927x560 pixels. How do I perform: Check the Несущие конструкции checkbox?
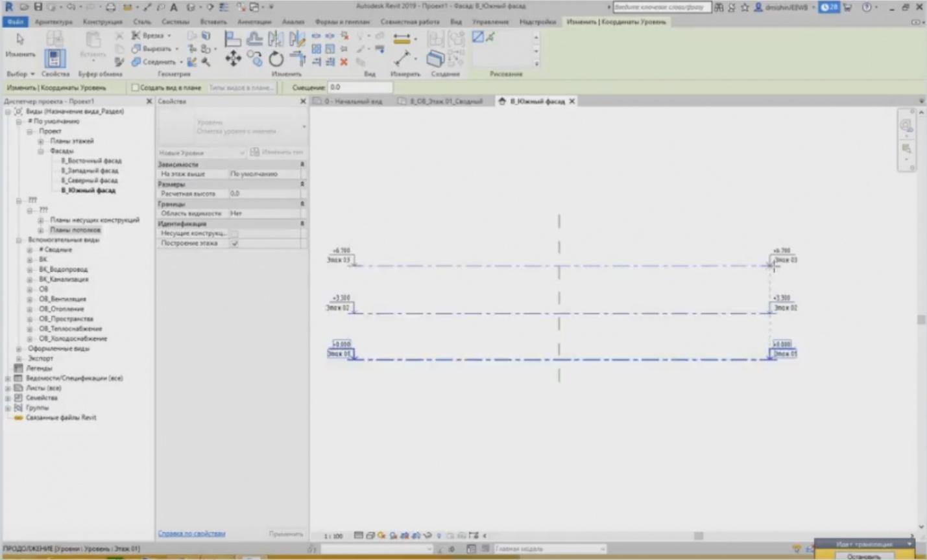pos(235,233)
